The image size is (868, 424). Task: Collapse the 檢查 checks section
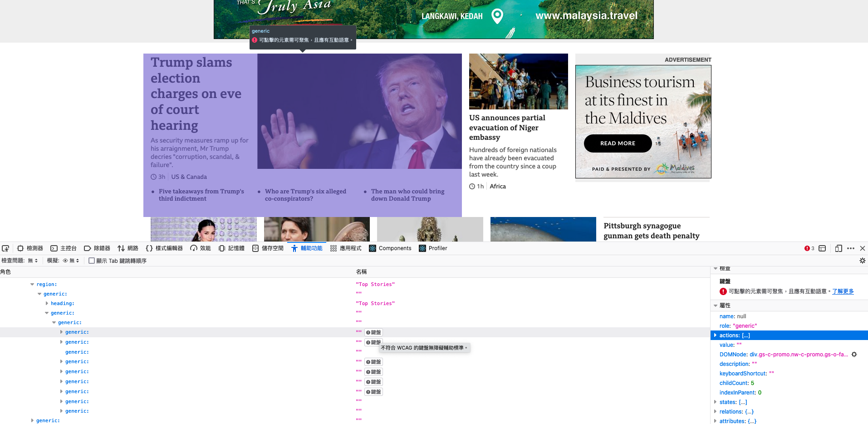point(716,269)
